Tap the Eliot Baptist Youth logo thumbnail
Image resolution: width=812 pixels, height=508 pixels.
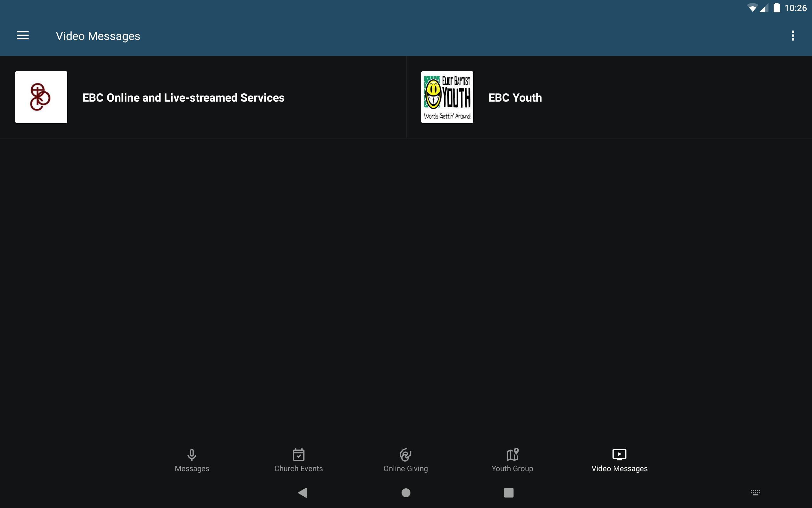447,97
